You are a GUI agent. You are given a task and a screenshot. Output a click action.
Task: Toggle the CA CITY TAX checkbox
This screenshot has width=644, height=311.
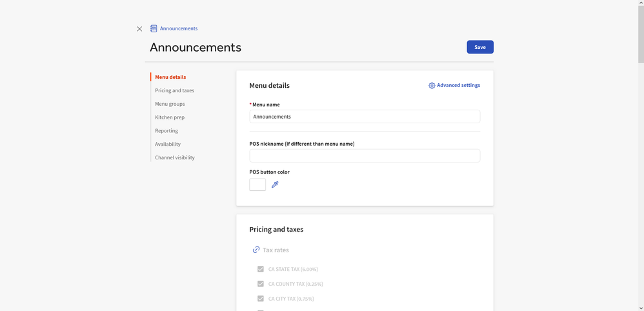point(261,299)
